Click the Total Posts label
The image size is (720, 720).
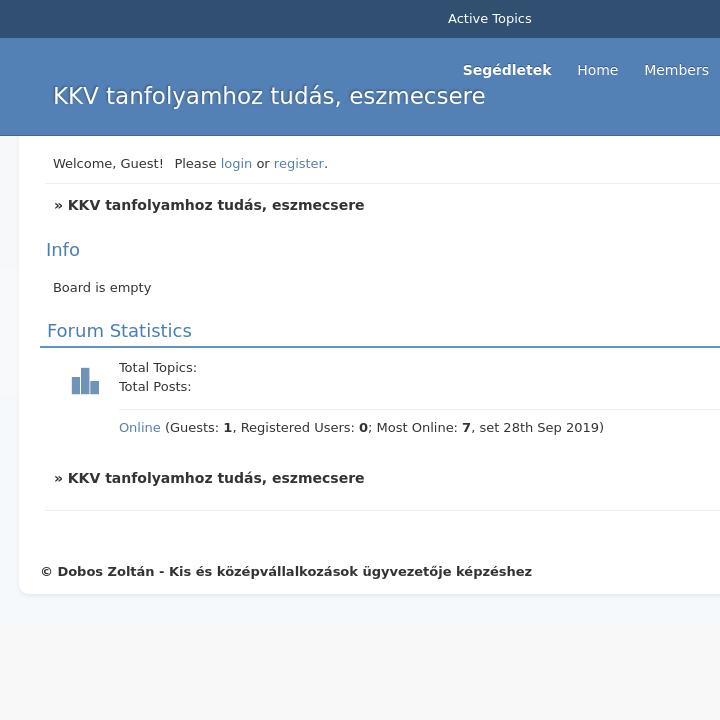coord(154,386)
